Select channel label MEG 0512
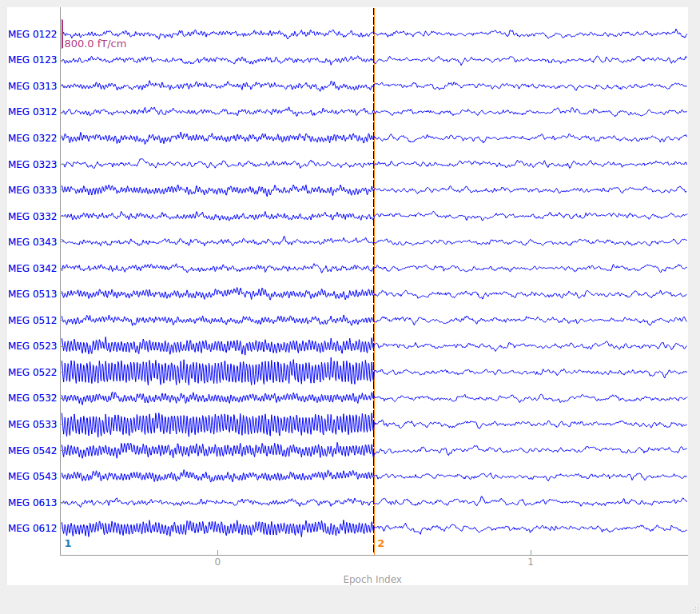The height and width of the screenshot is (614, 700). click(33, 320)
